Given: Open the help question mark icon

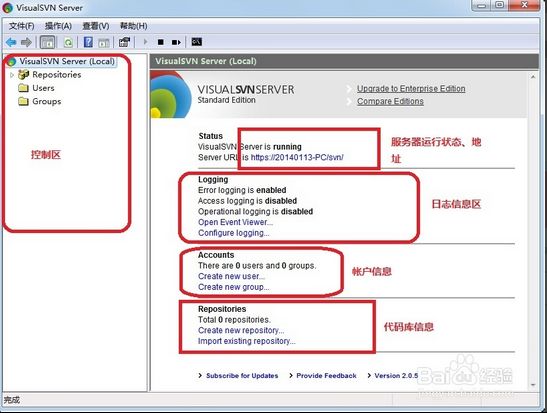Looking at the screenshot, I should click(x=88, y=42).
